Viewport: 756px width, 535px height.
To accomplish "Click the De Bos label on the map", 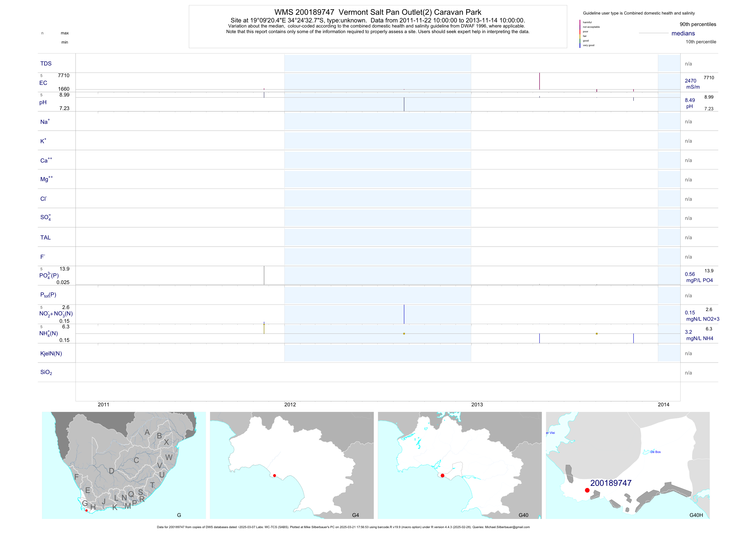I will (x=655, y=452).
